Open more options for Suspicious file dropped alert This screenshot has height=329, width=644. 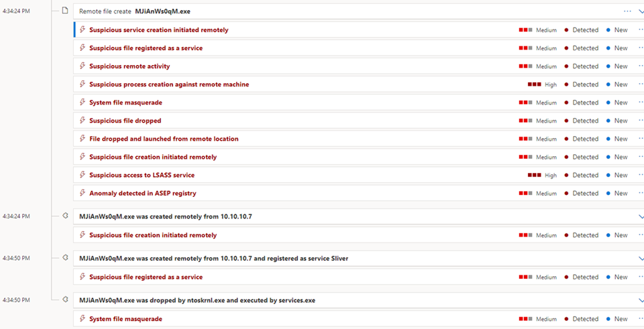641,121
